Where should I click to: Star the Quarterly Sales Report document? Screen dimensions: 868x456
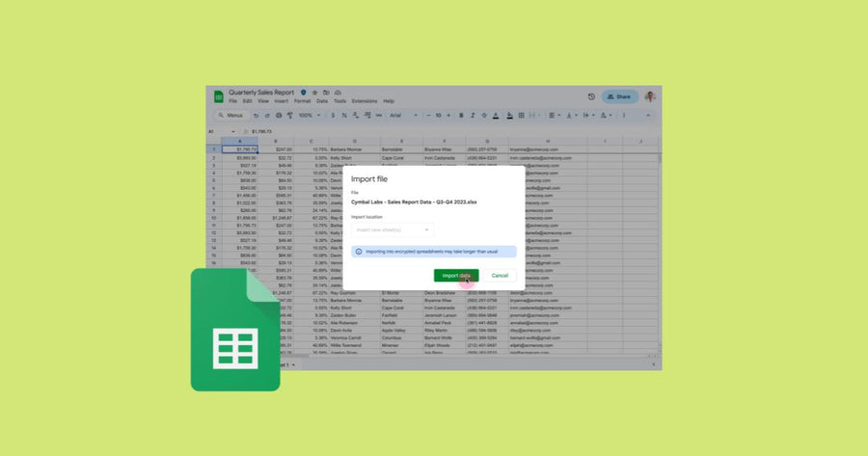(x=315, y=93)
